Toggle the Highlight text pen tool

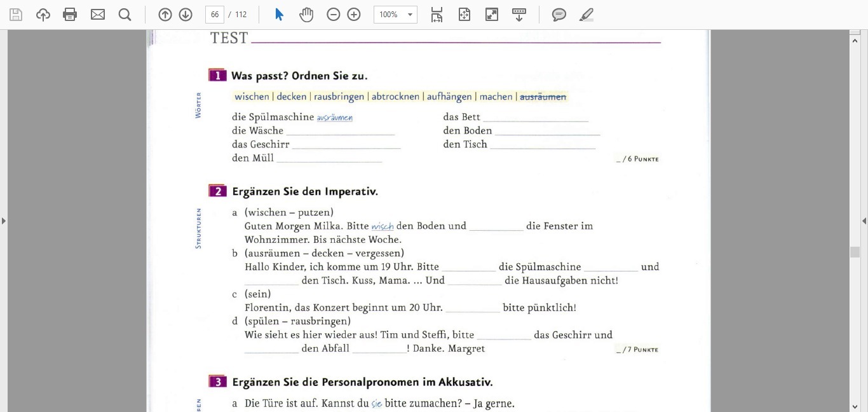tap(587, 15)
